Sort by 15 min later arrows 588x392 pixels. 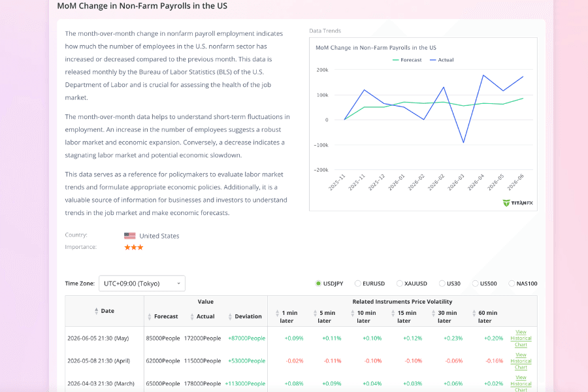(393, 313)
